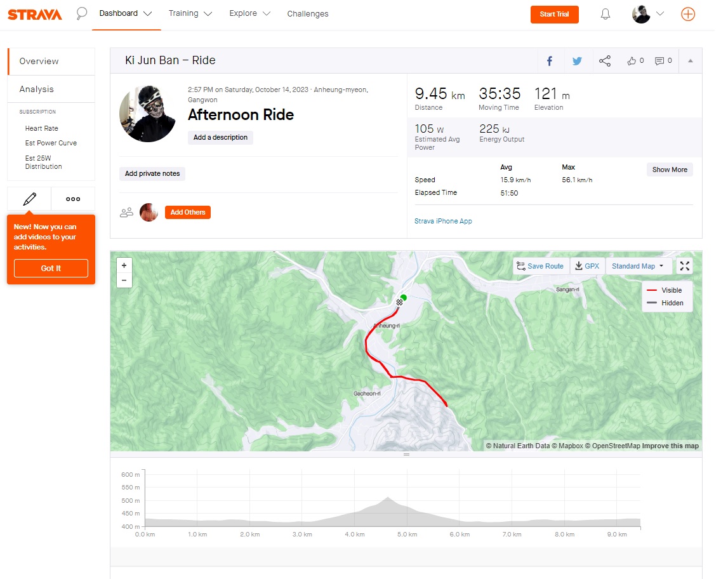The height and width of the screenshot is (579, 728).
Task: Share the ride on Facebook
Action: 549,61
